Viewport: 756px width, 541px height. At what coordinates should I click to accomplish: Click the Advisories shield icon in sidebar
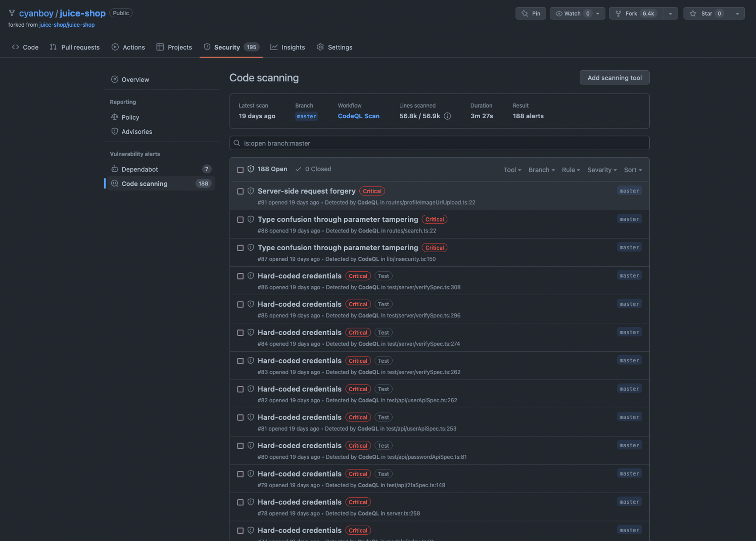(115, 132)
